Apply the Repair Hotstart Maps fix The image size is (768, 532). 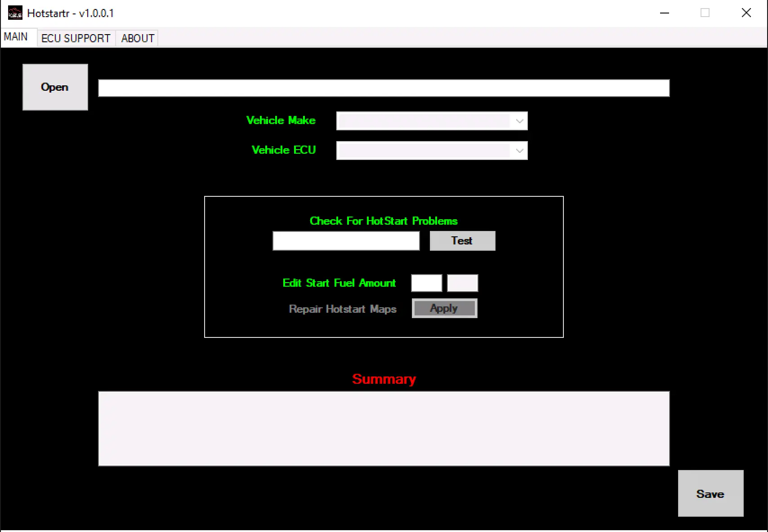(444, 308)
